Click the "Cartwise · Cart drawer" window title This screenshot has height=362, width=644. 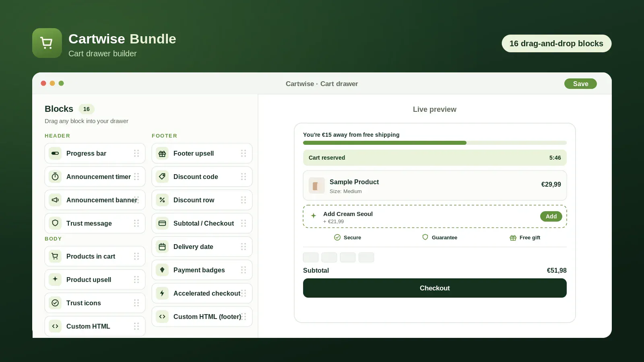coord(322,84)
